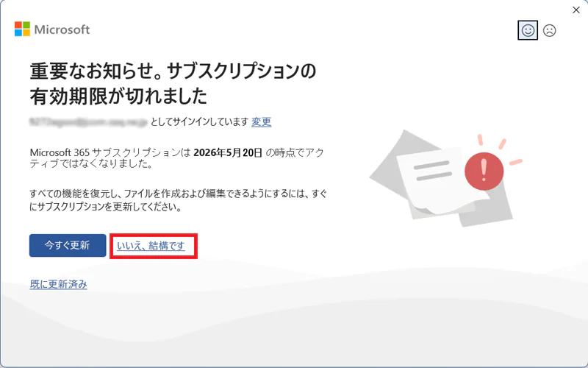The height and width of the screenshot is (368, 588).
Task: Click the frowning face feedback icon
Action: point(549,30)
